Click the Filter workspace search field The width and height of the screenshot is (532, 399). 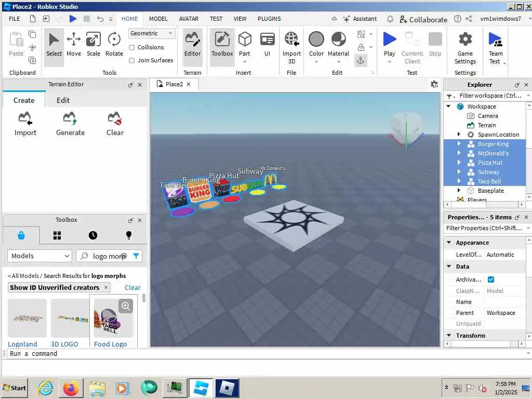point(490,96)
